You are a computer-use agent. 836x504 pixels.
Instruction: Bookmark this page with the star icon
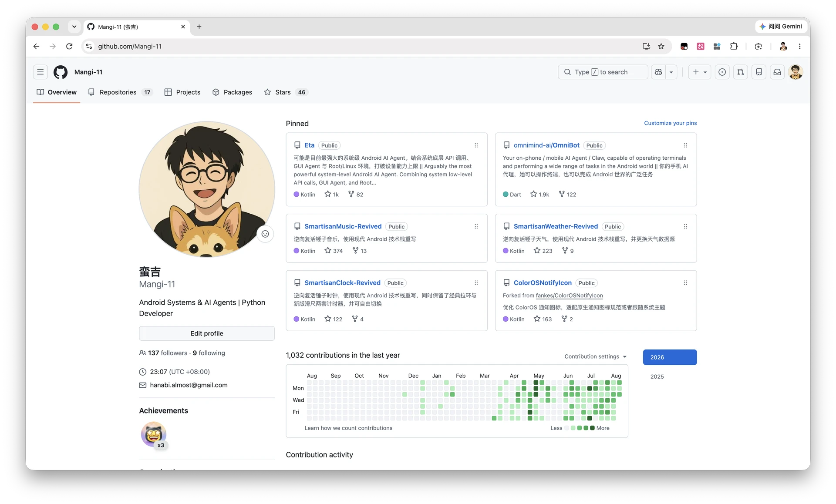click(x=661, y=47)
